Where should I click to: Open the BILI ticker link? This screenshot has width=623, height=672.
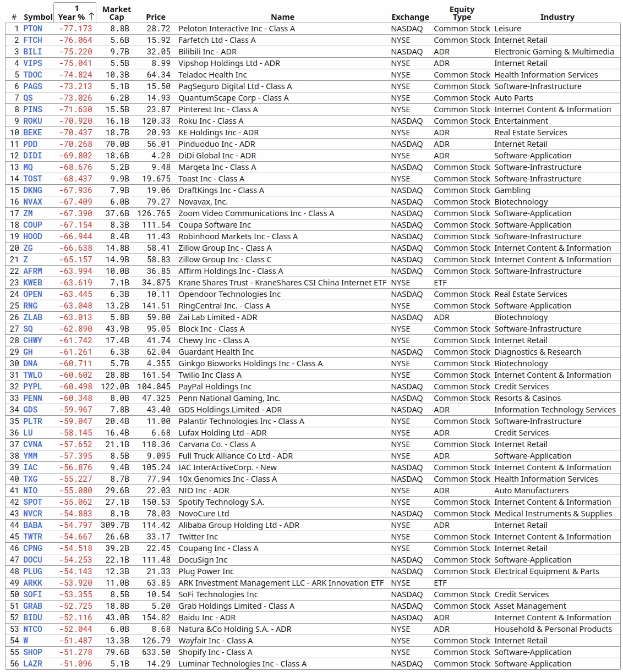pos(32,52)
